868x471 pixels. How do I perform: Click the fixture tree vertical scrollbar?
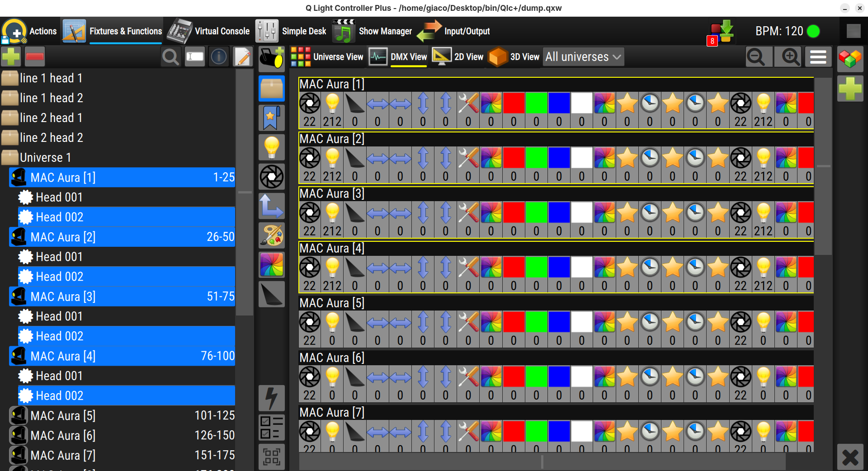[x=245, y=192]
